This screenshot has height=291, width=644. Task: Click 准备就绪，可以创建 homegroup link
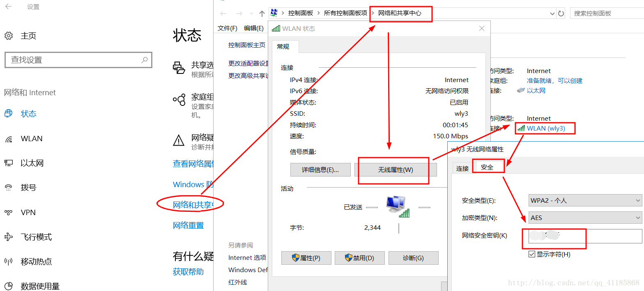click(554, 81)
